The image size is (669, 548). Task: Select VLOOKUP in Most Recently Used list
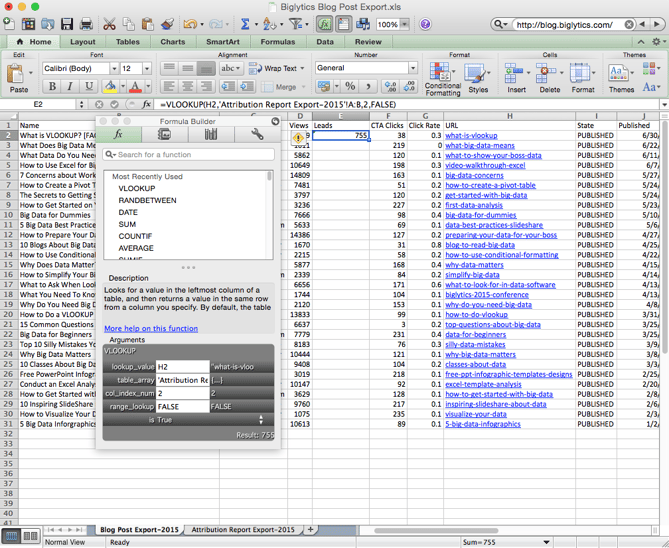click(x=137, y=188)
